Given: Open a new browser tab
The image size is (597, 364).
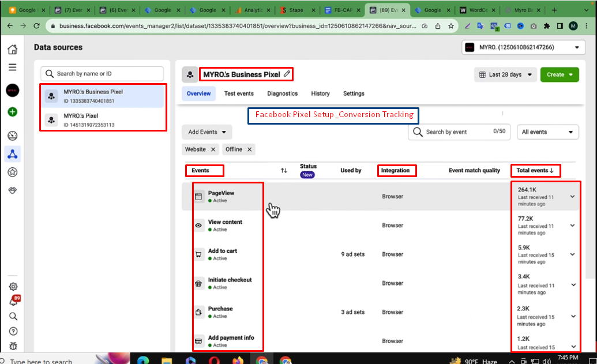Looking at the screenshot, I should point(554,10).
